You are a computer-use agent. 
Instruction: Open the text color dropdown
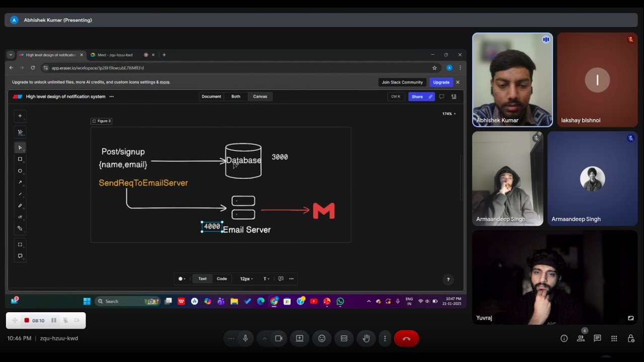tap(182, 279)
